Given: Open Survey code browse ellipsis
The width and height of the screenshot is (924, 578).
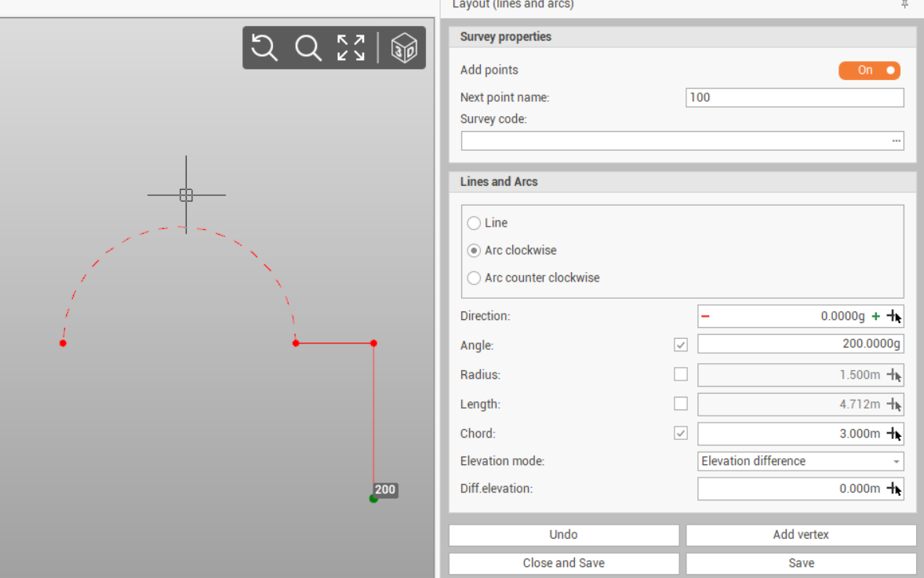Looking at the screenshot, I should pyautogui.click(x=896, y=141).
